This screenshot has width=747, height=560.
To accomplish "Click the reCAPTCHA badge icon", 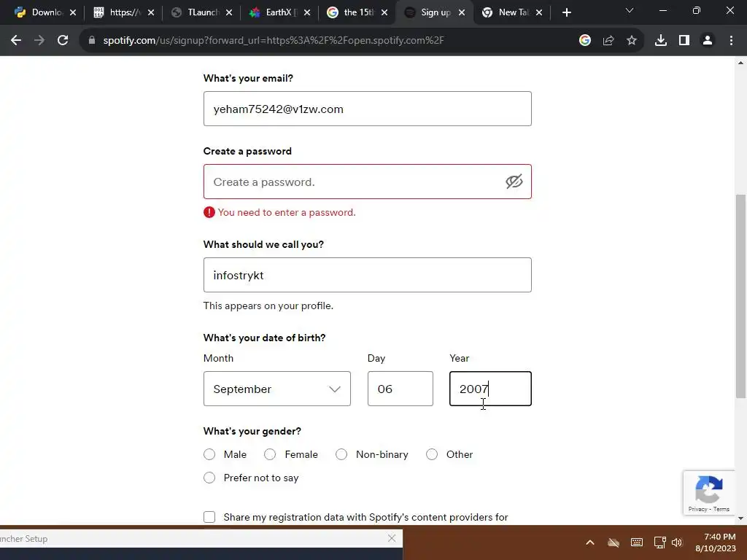I will coord(709,489).
